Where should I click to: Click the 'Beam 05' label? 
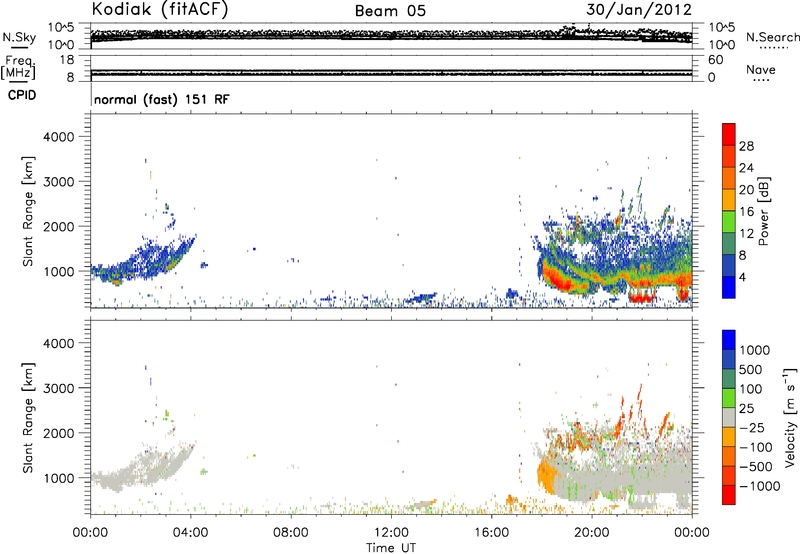click(x=390, y=11)
